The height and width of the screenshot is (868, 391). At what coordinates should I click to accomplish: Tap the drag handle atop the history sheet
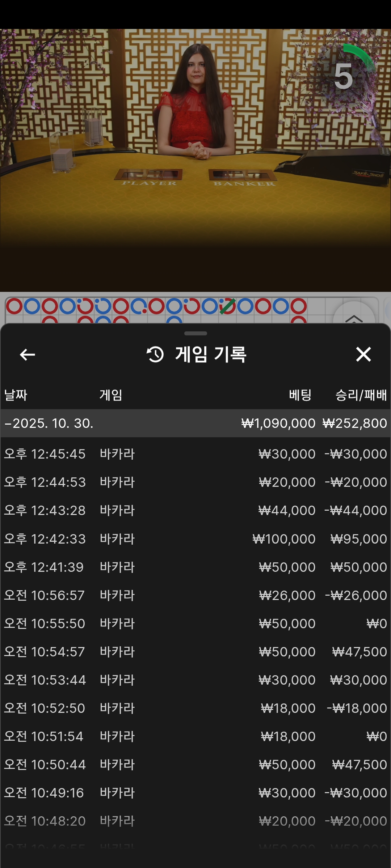tap(195, 333)
